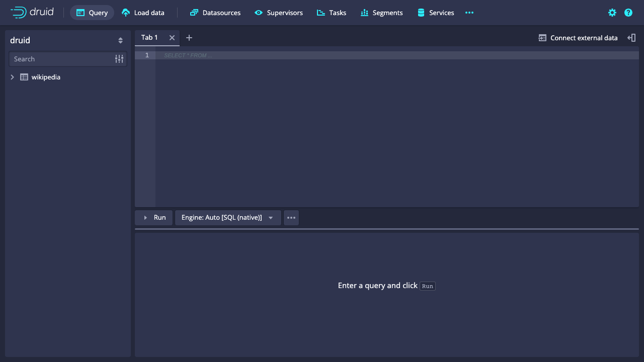Expand the wikipedia table node

tap(13, 77)
